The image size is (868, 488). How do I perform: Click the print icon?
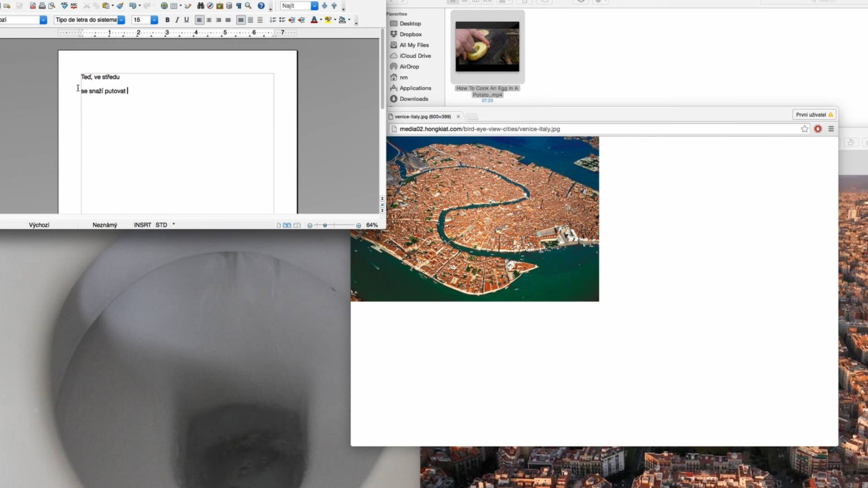click(x=42, y=6)
